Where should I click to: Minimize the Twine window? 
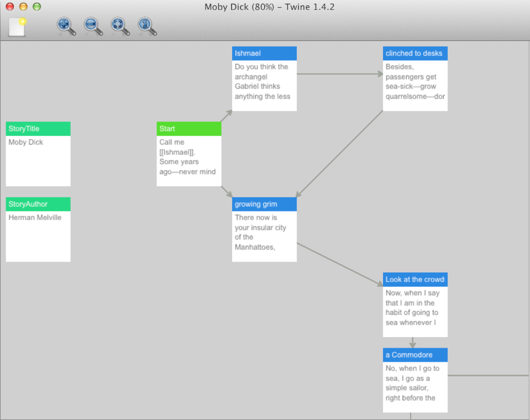[x=23, y=7]
